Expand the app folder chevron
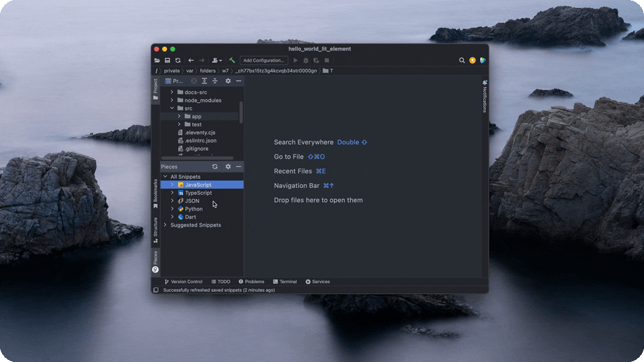This screenshot has height=362, width=644. 179,116
